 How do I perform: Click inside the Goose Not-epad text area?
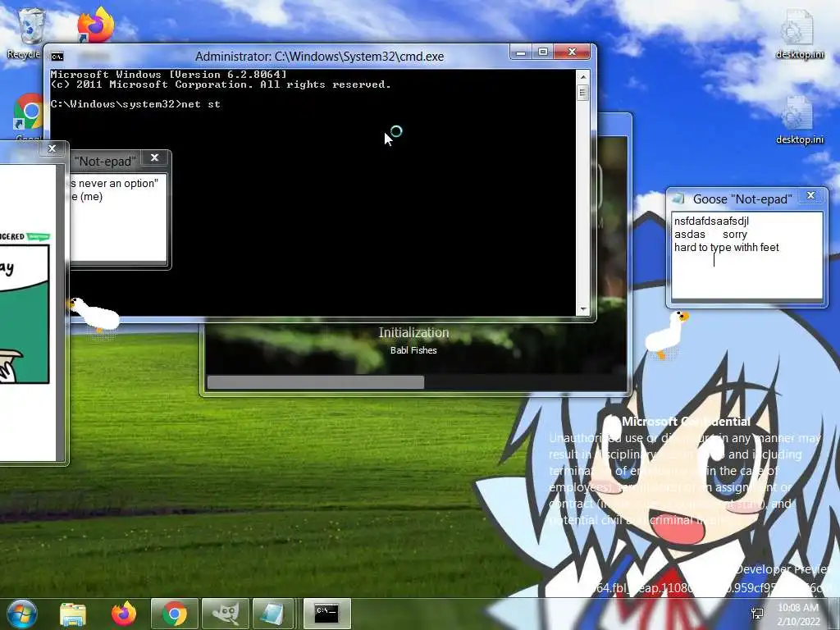pyautogui.click(x=746, y=256)
